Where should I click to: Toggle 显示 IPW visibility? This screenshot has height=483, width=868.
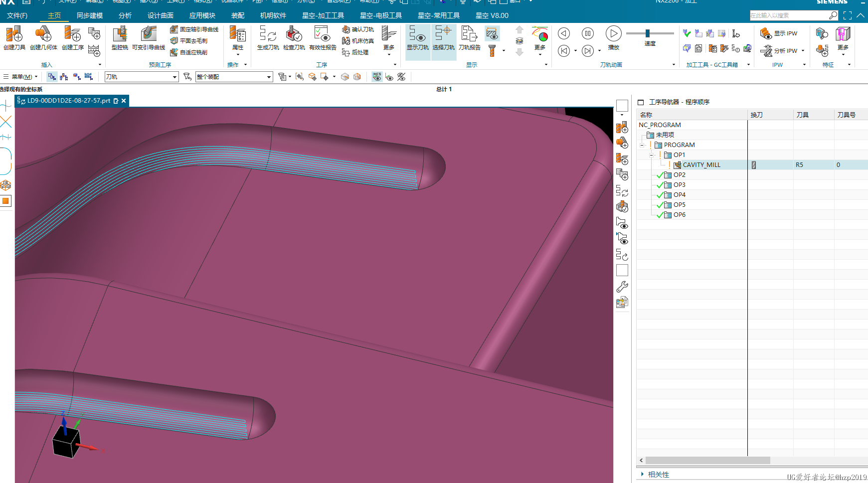(x=779, y=33)
